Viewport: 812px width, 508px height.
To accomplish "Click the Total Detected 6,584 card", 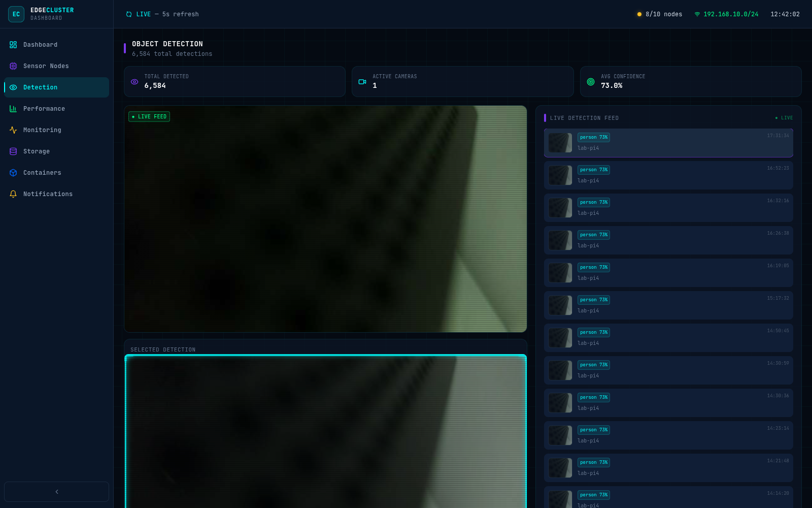I will click(234, 81).
